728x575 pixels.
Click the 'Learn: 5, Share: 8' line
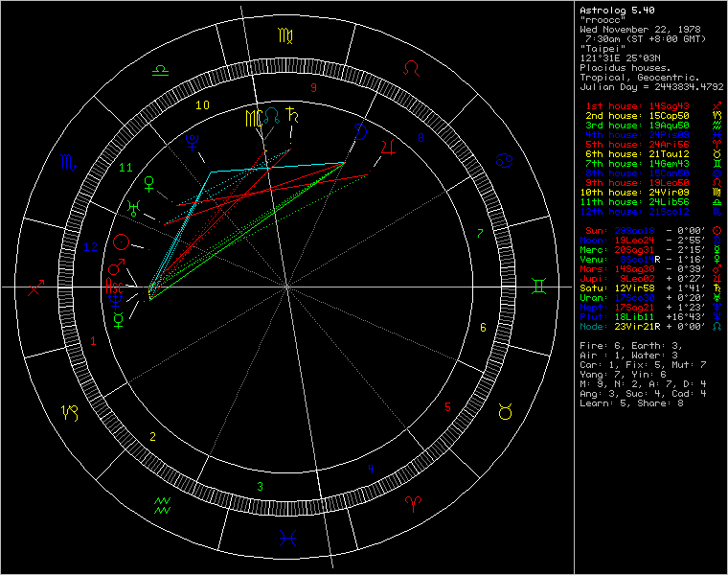[632, 403]
